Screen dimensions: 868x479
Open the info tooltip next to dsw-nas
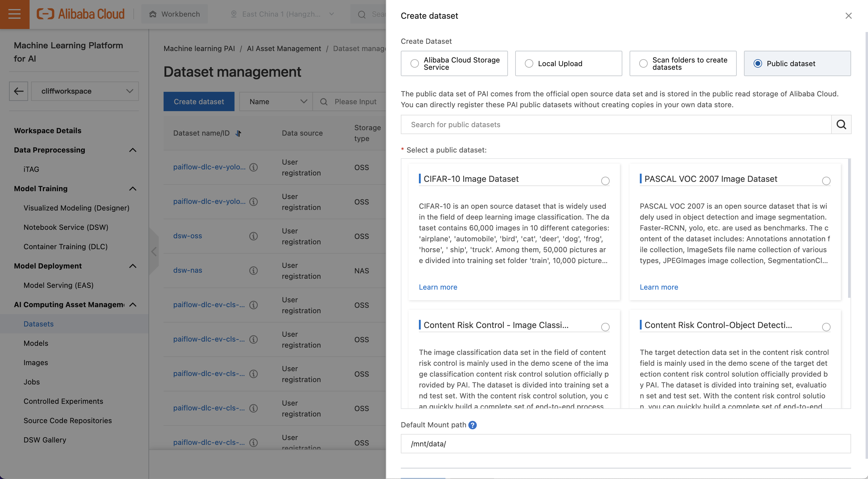pyautogui.click(x=254, y=270)
